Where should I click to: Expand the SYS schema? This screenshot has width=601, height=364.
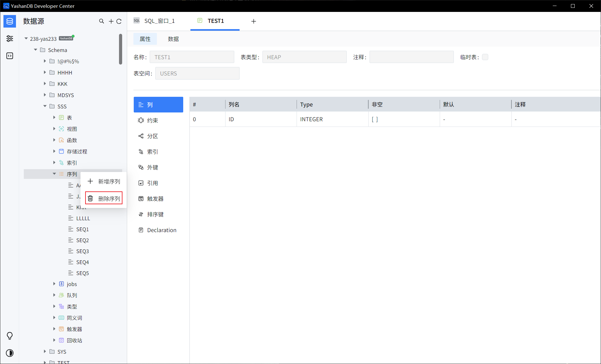tap(45, 351)
